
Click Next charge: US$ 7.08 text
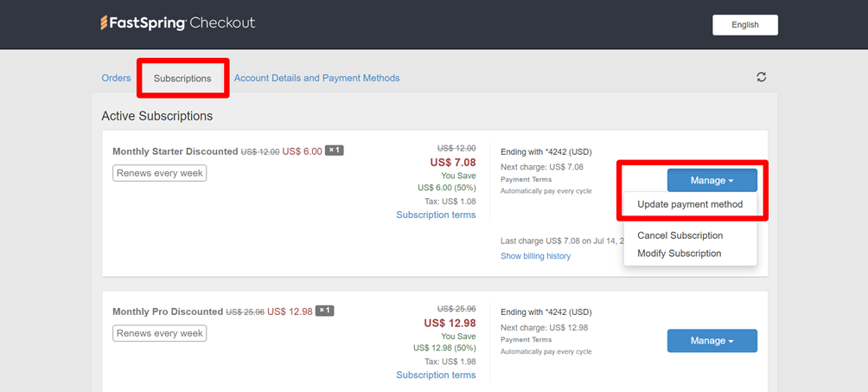point(542,166)
